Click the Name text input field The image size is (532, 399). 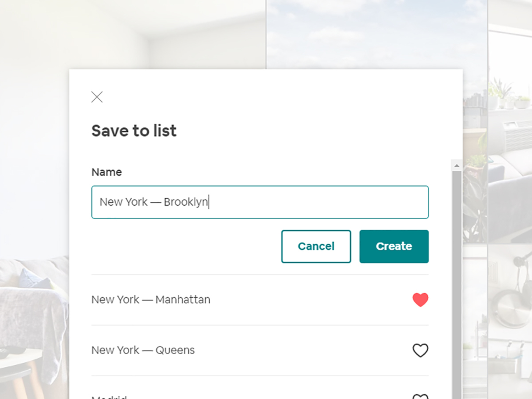[x=260, y=202]
